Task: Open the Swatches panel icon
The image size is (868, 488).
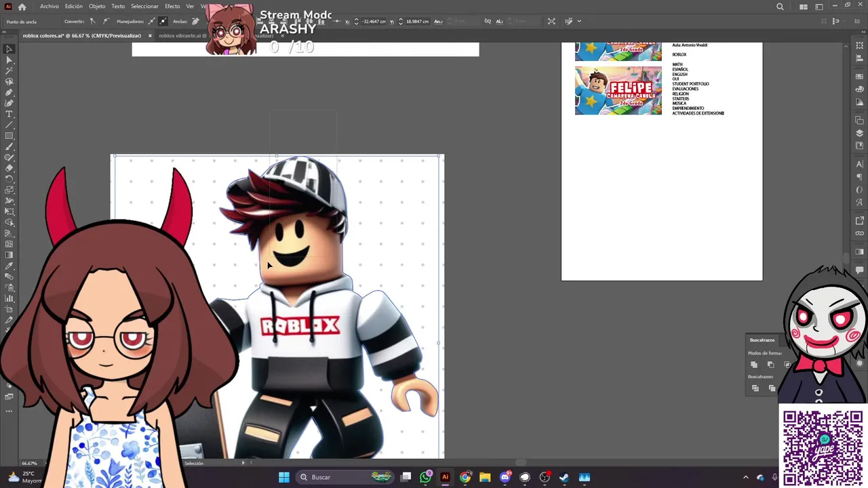Action: click(860, 77)
